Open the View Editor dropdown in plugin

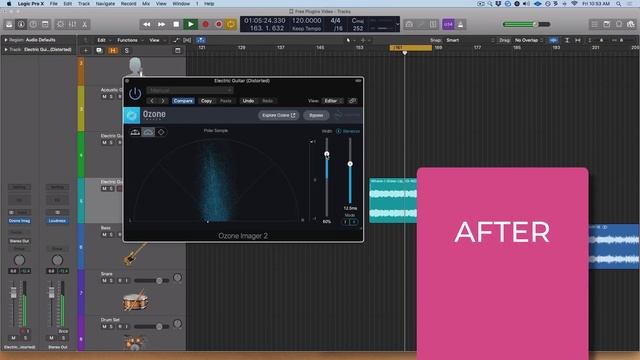(333, 101)
